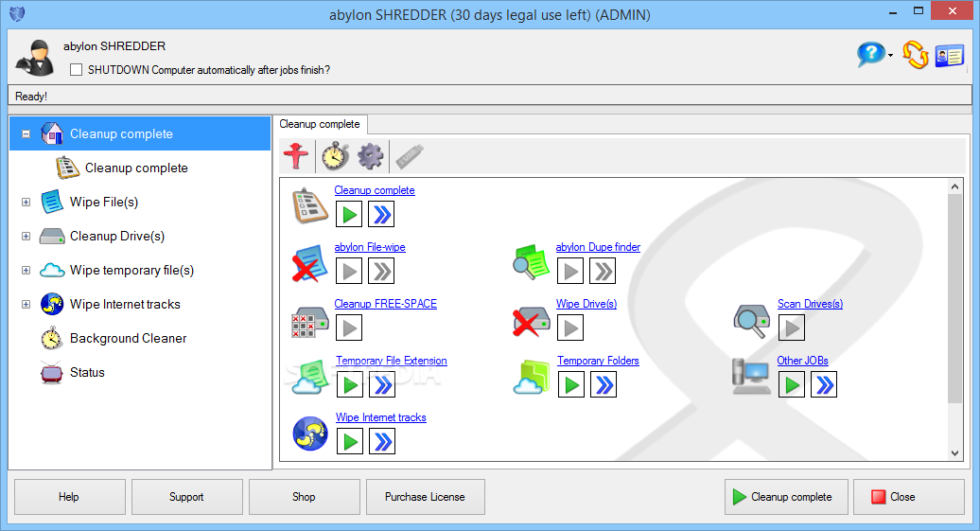The height and width of the screenshot is (531, 980).
Task: Run Temporary Folders with green play button
Action: [570, 384]
